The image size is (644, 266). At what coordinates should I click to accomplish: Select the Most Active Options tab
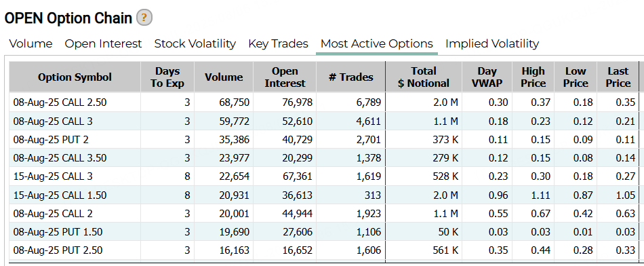[377, 43]
